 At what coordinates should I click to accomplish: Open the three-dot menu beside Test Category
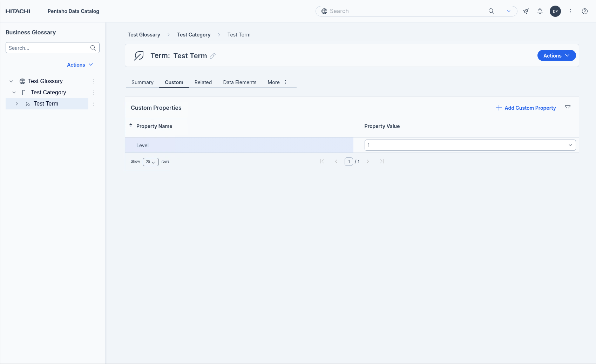pos(94,93)
